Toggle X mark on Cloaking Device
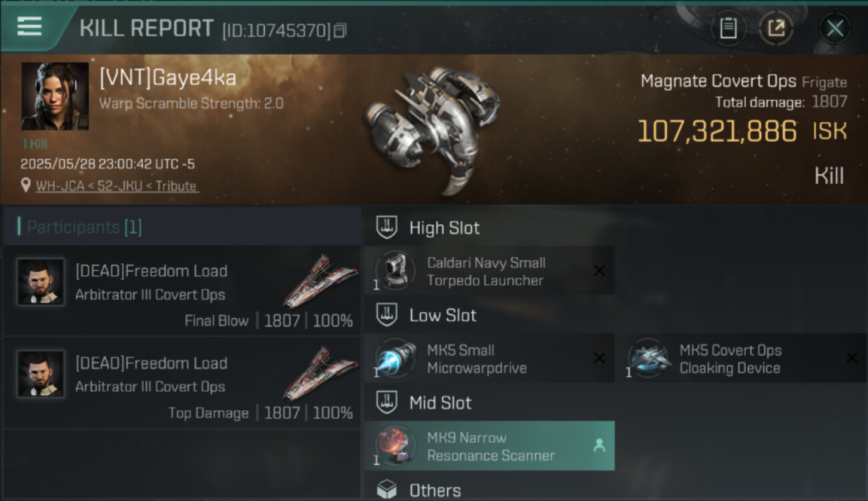This screenshot has width=868, height=501. click(x=851, y=359)
